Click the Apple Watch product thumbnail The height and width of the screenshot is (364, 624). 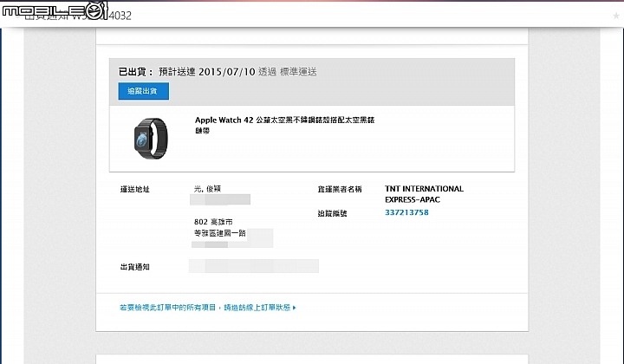[x=151, y=139]
